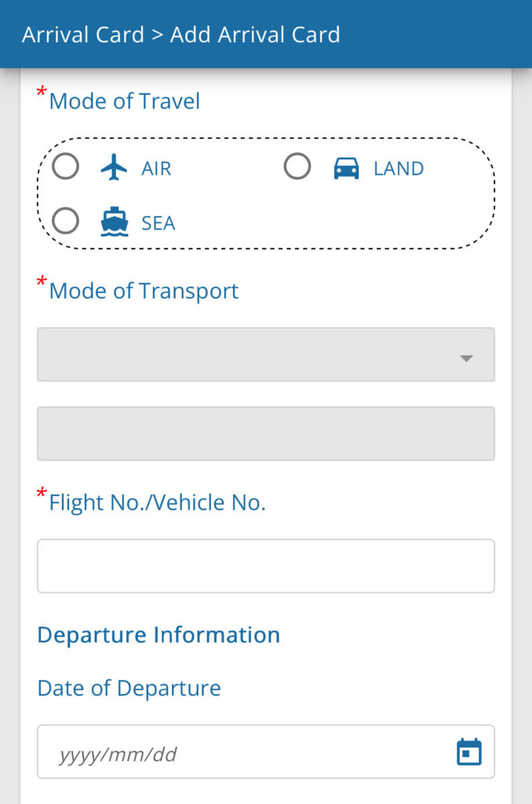Click the LAND text label
Screen dimensions: 532x804
[x=399, y=169]
